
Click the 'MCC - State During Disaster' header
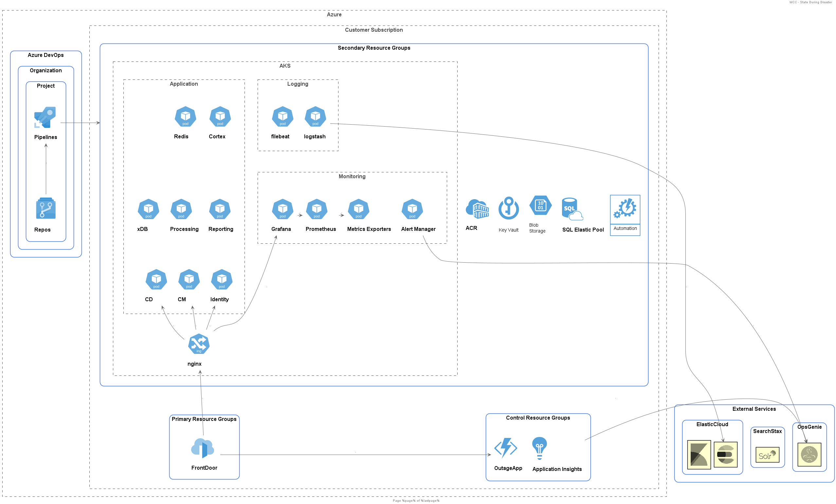810,2
